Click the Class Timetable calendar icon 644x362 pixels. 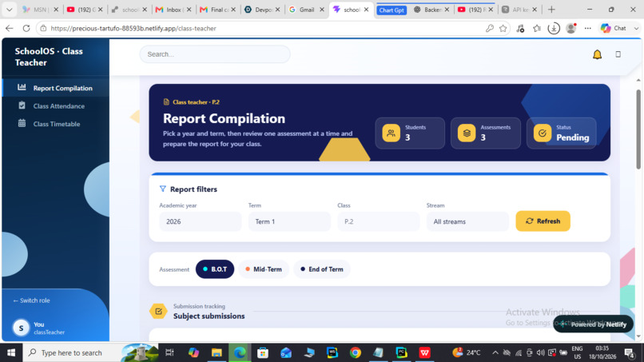point(22,123)
